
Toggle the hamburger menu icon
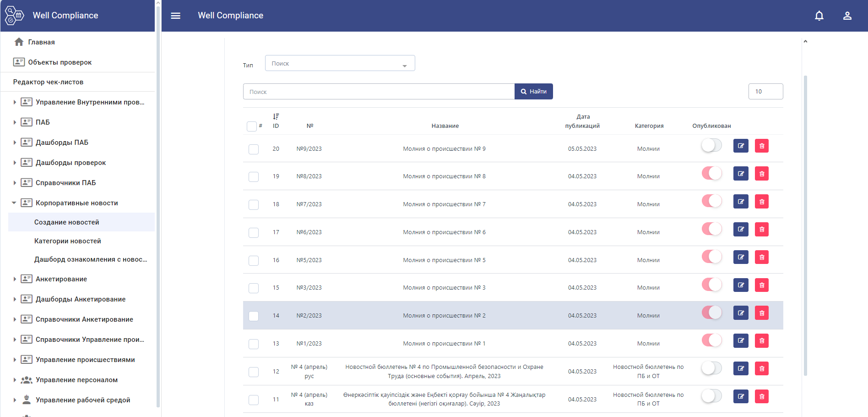coord(175,16)
